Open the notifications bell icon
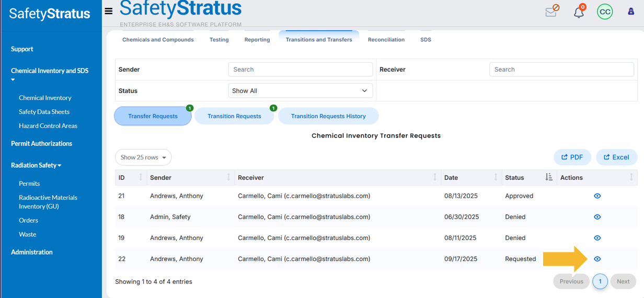644x298 pixels. coord(579,12)
